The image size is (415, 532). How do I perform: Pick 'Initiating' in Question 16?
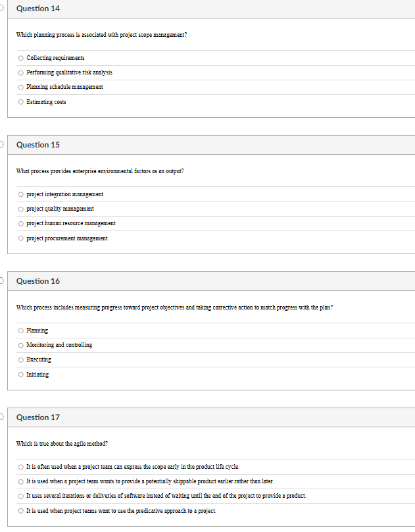(20, 374)
